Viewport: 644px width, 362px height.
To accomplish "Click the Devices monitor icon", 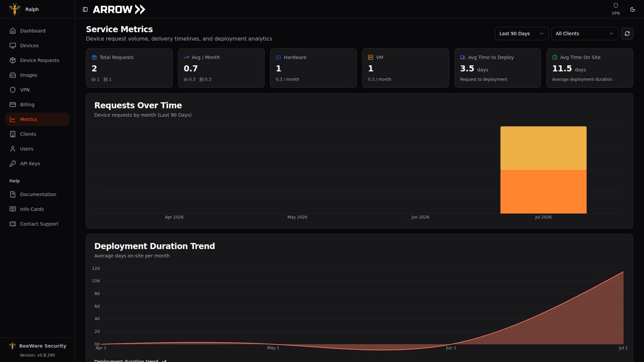I will coord(13,46).
